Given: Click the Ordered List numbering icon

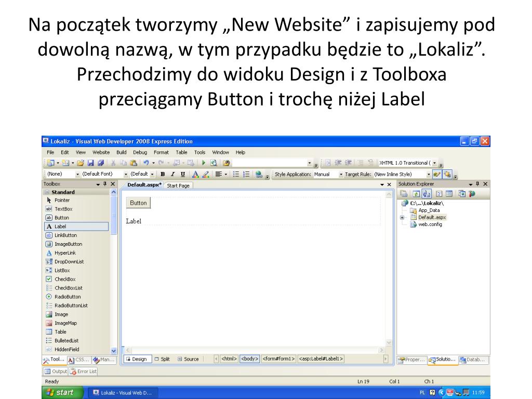Looking at the screenshot, I should point(246,174).
